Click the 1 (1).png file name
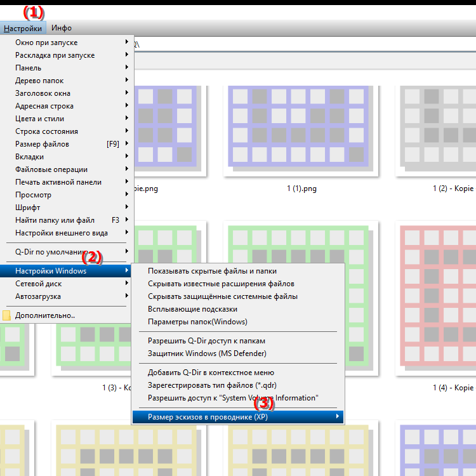Viewport: 476px width, 476px height. [x=301, y=188]
